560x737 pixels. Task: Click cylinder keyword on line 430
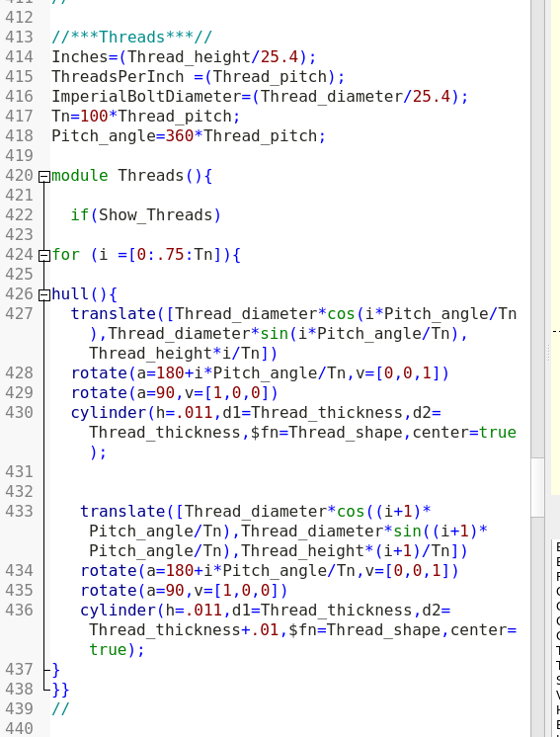click(x=109, y=412)
